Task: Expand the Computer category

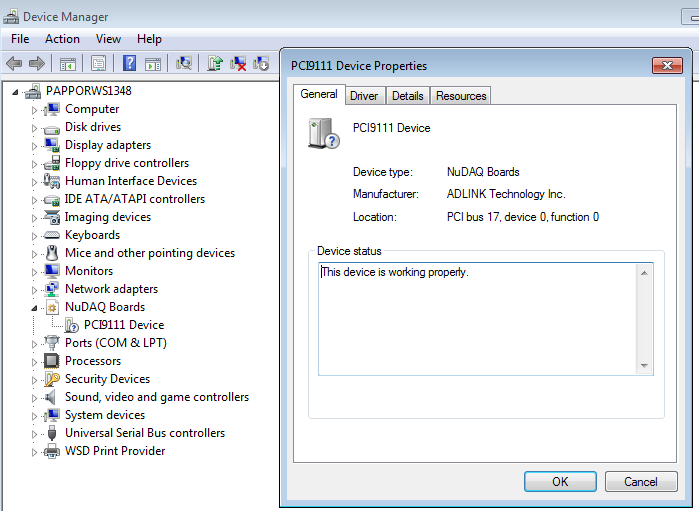Action: pos(34,110)
